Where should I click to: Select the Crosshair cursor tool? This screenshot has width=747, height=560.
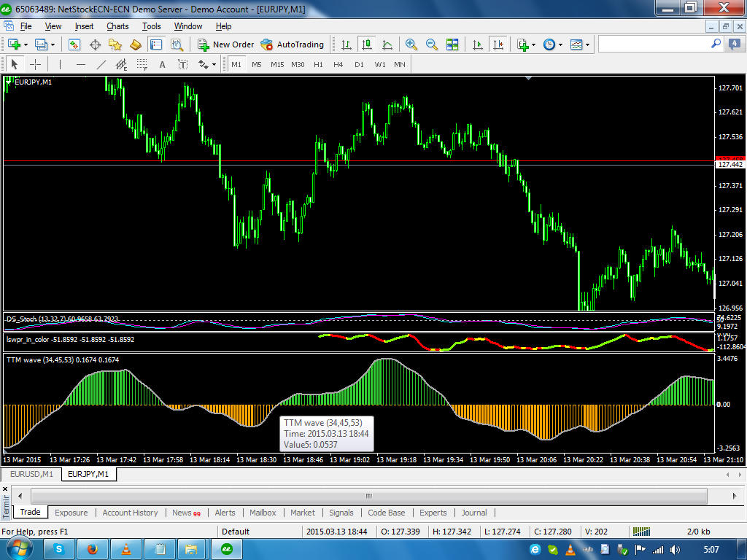[35, 64]
